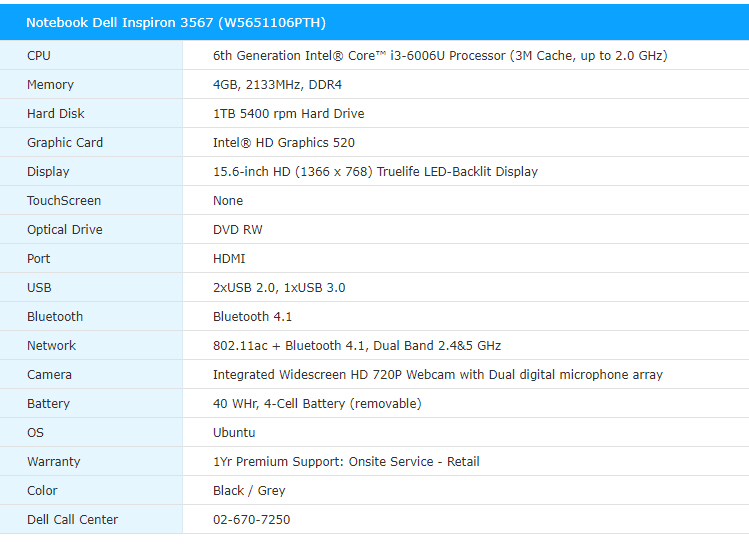Click the 802.11ac Dual Band network value
This screenshot has height=557, width=749.
coord(357,346)
